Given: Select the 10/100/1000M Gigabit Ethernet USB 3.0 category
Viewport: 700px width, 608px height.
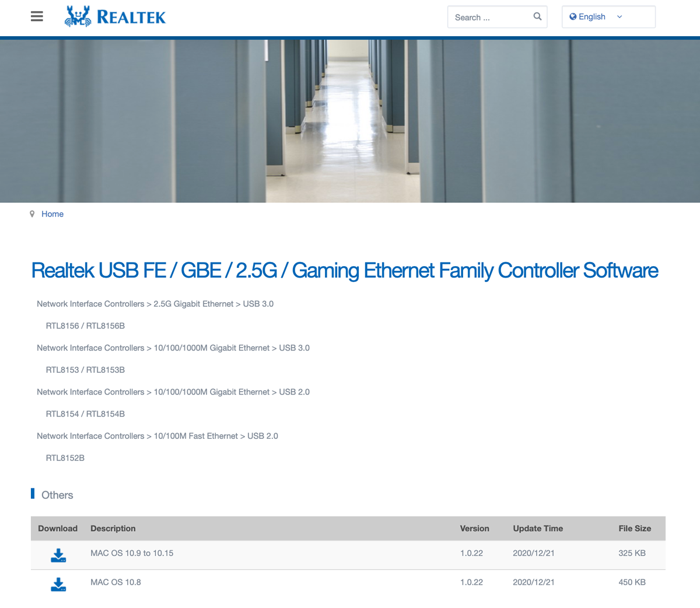Looking at the screenshot, I should pyautogui.click(x=173, y=348).
